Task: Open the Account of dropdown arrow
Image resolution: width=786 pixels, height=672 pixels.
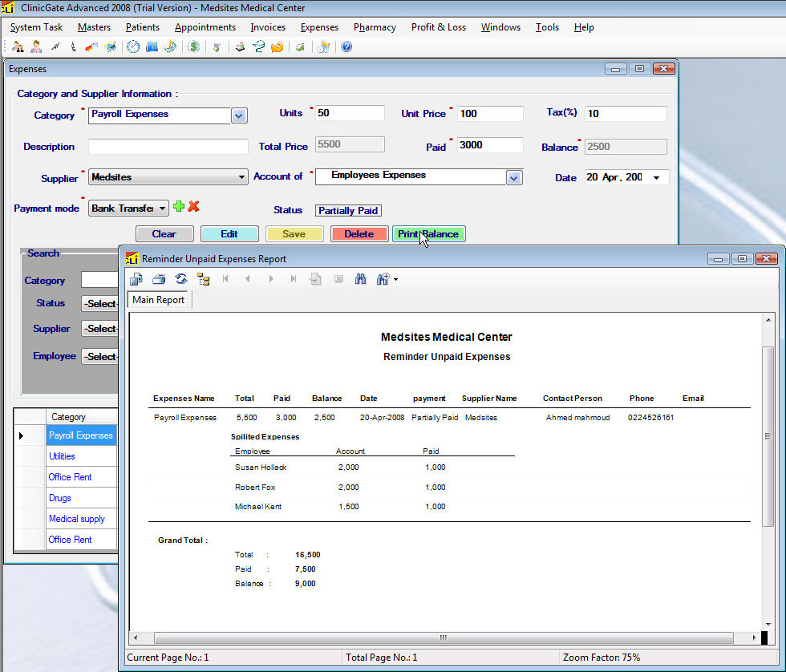Action: pos(514,178)
